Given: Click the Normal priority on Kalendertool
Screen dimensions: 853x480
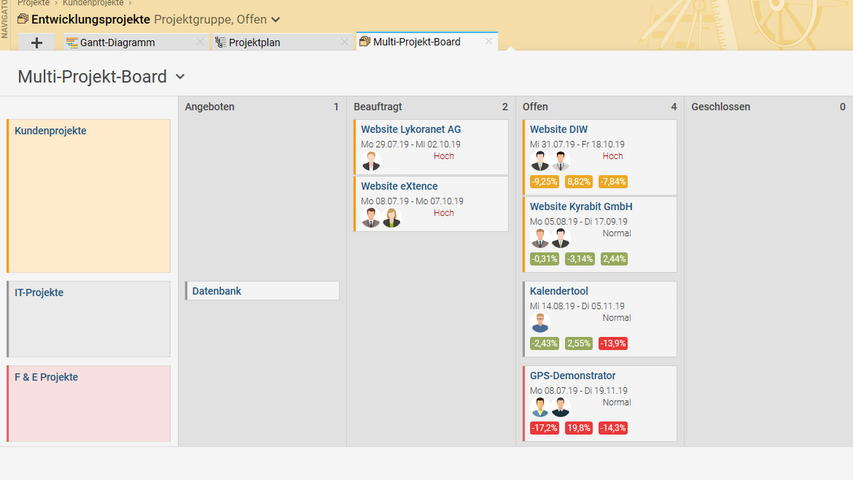Looking at the screenshot, I should click(x=616, y=318).
